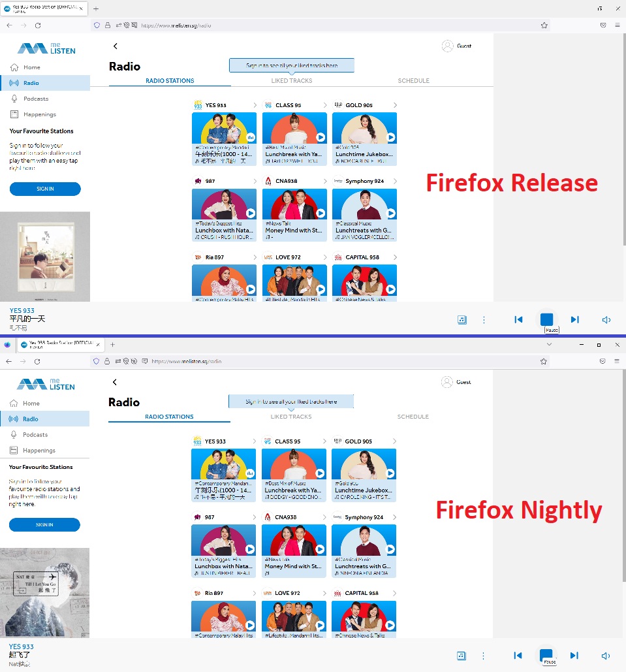Open the SCHEDULE tab
626x672 pixels.
coord(413,80)
